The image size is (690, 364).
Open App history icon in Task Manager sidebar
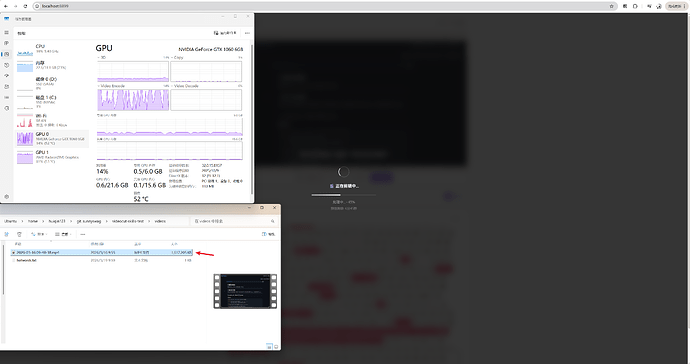(7, 65)
